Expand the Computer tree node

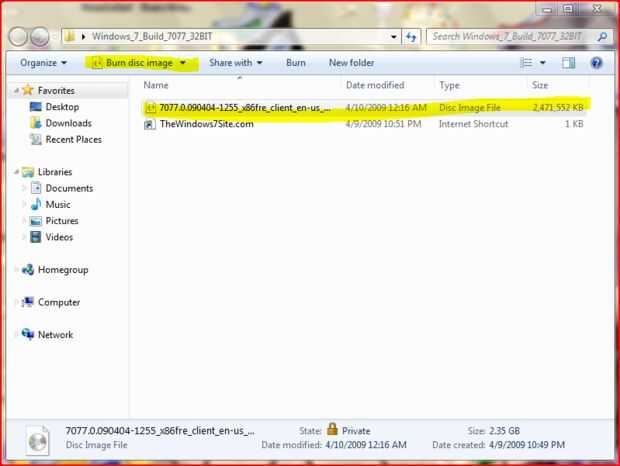pyautogui.click(x=16, y=302)
